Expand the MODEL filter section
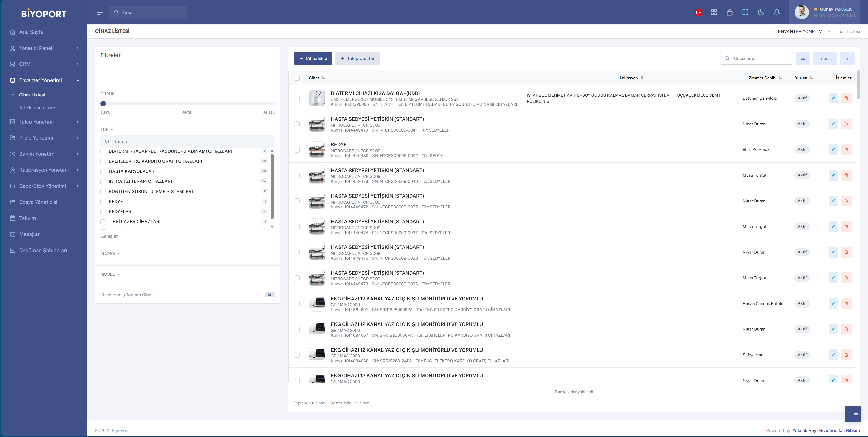The image size is (868, 437). click(110, 274)
